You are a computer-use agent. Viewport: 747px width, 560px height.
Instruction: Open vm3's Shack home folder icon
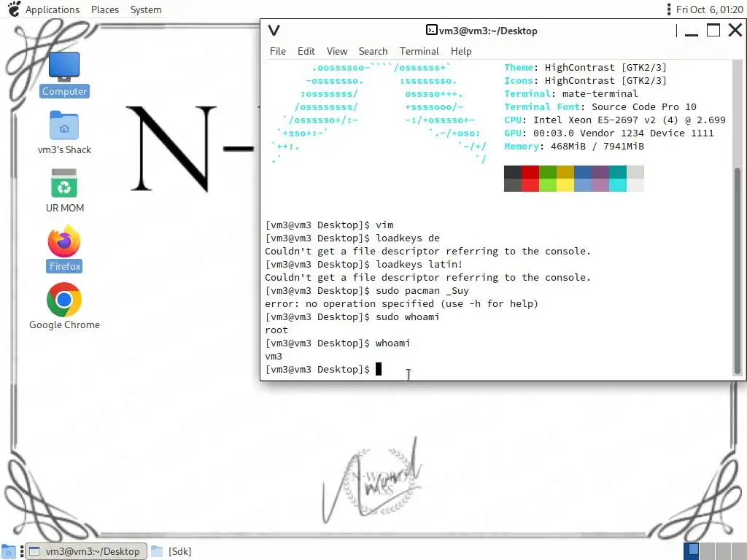pyautogui.click(x=64, y=133)
